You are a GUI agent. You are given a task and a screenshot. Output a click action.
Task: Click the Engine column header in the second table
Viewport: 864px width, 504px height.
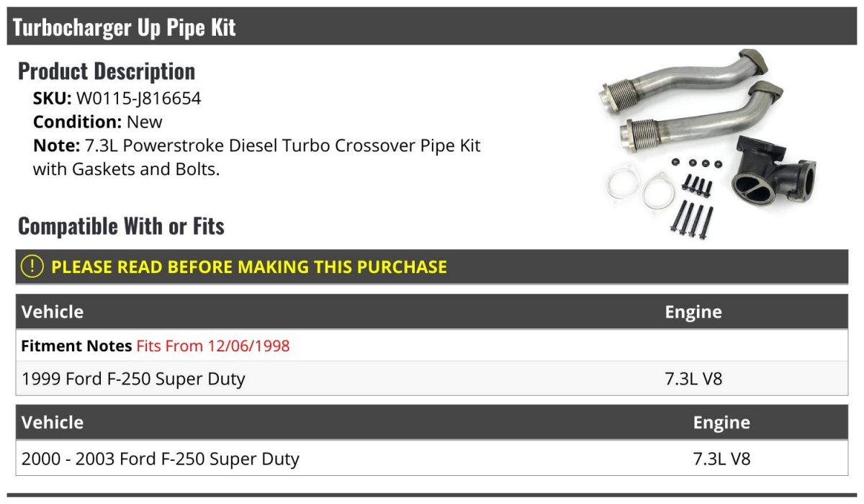pyautogui.click(x=721, y=422)
